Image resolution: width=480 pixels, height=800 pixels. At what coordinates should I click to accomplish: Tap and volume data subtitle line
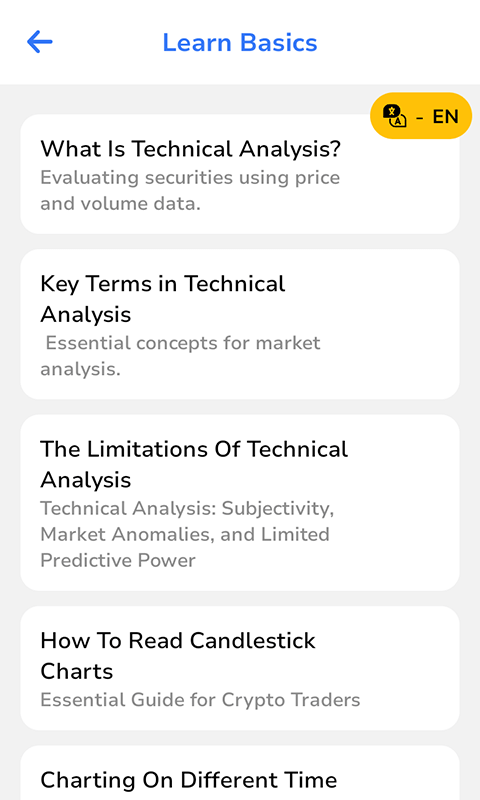coord(120,204)
